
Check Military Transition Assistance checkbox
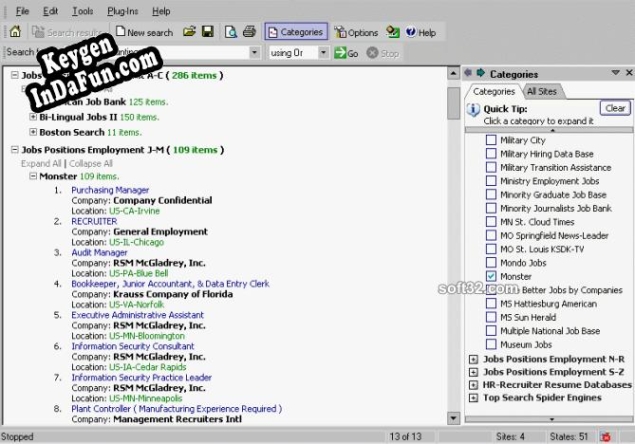(491, 167)
